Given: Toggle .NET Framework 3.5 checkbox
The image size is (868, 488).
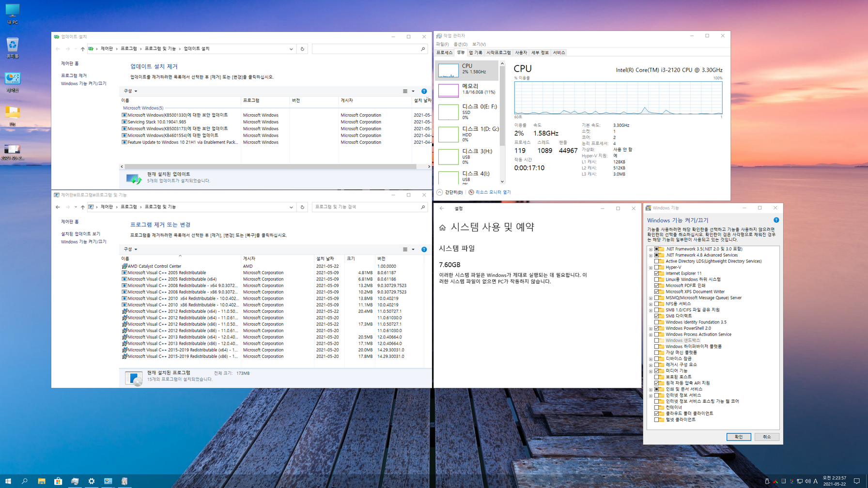Looking at the screenshot, I should click(657, 249).
